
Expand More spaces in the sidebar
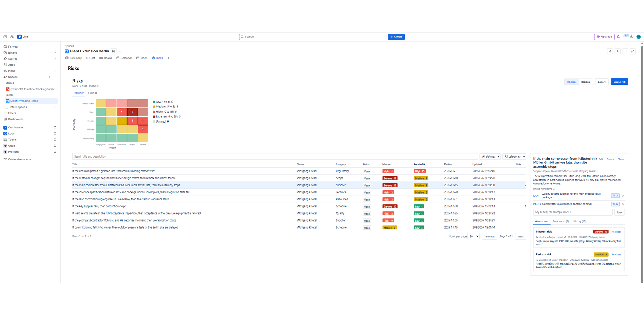[55, 107]
